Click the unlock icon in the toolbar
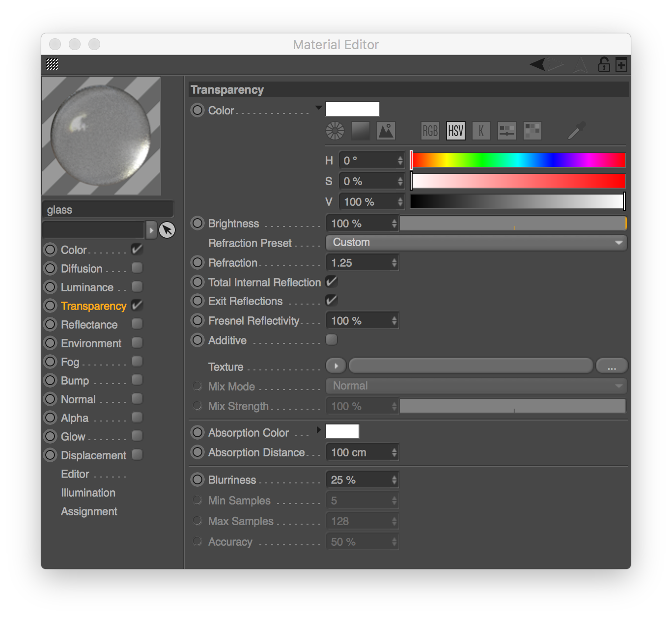Screen dimensions: 672x618 coord(603,64)
